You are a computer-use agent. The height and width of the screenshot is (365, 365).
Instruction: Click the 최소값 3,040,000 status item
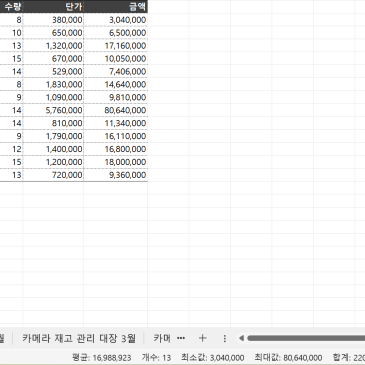tap(213, 358)
